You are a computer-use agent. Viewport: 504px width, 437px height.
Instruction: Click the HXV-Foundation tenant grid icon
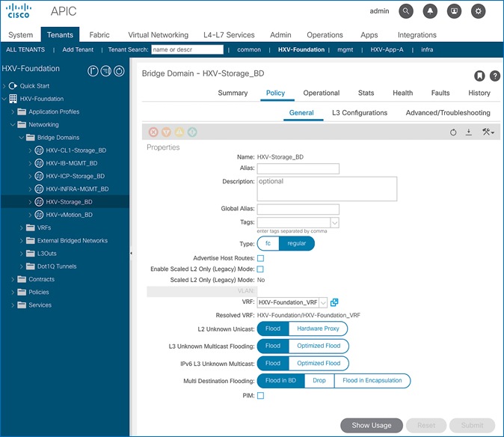coord(13,99)
